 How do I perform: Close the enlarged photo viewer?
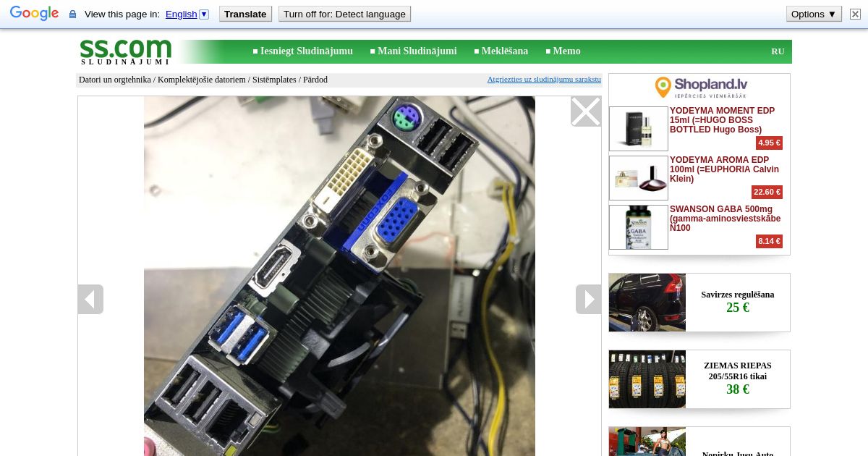(x=586, y=111)
